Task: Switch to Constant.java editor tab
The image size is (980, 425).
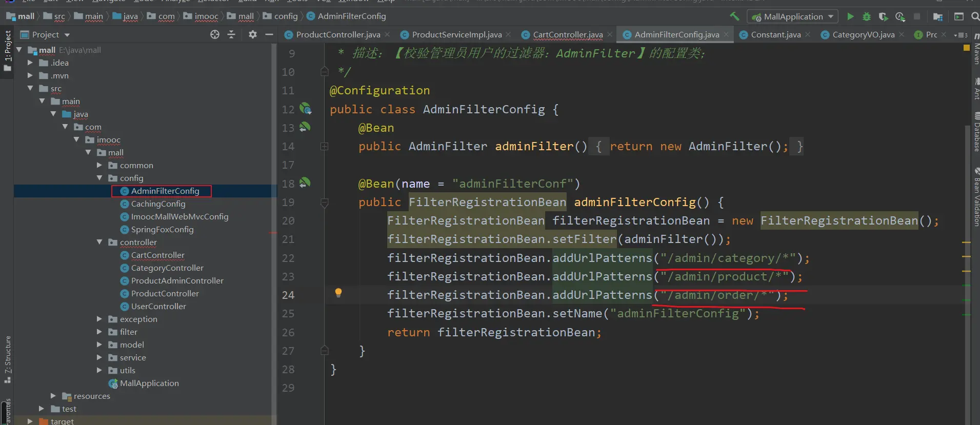Action: (x=775, y=34)
